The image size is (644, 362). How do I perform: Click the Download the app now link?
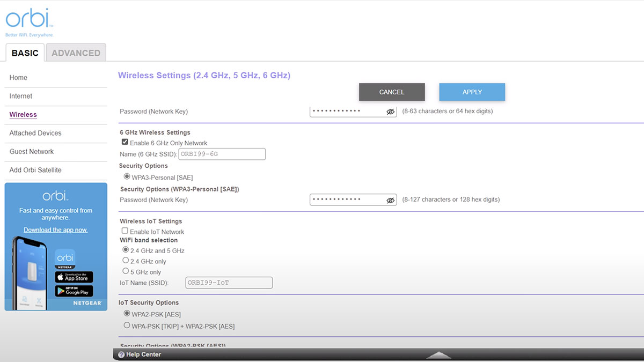tap(56, 230)
